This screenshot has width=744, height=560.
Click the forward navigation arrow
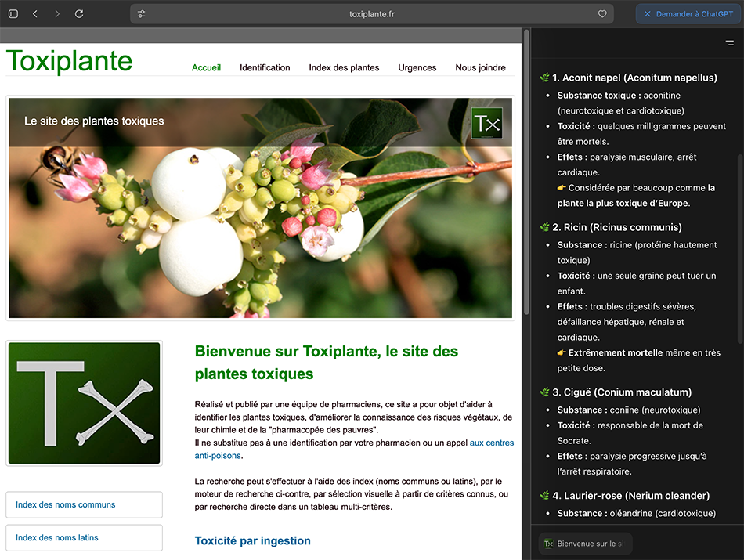57,14
